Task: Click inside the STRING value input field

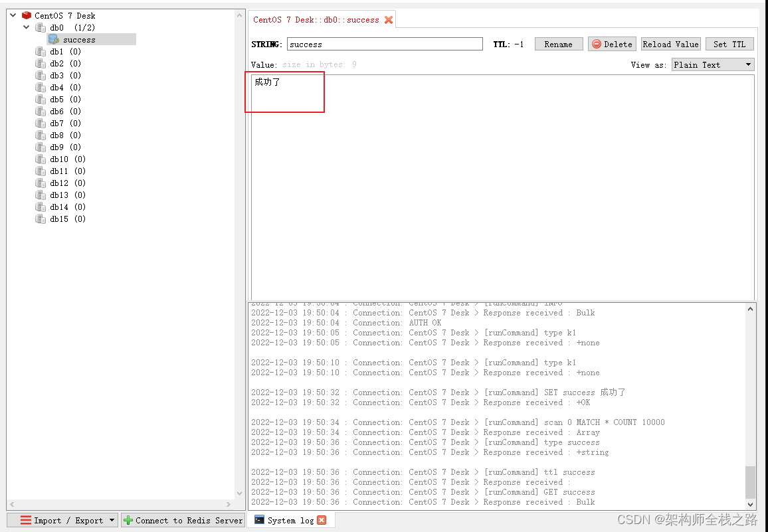Action: click(385, 44)
